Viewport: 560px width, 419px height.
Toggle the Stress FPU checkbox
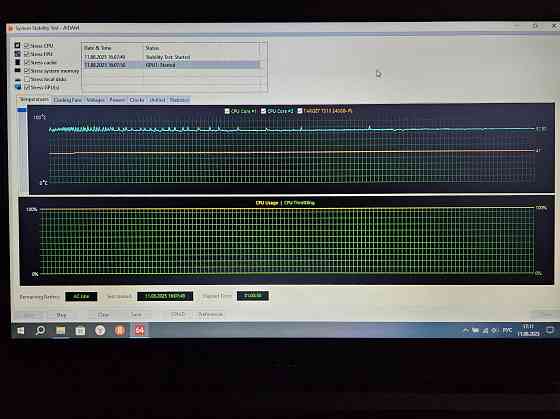click(x=26, y=54)
